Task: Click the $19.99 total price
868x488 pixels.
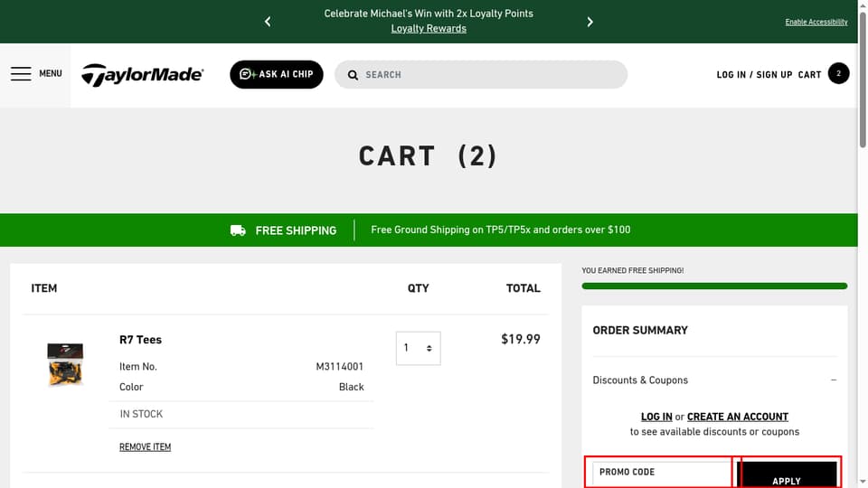Action: click(x=521, y=339)
